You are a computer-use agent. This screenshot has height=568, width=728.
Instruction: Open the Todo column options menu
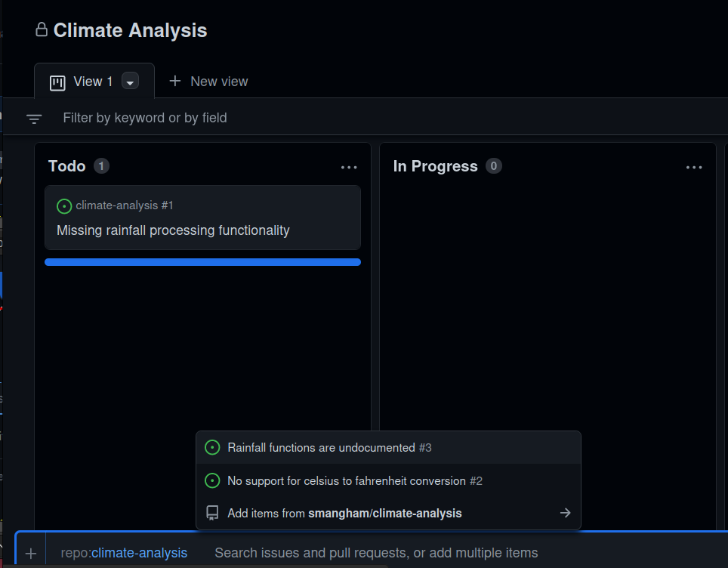coord(349,167)
